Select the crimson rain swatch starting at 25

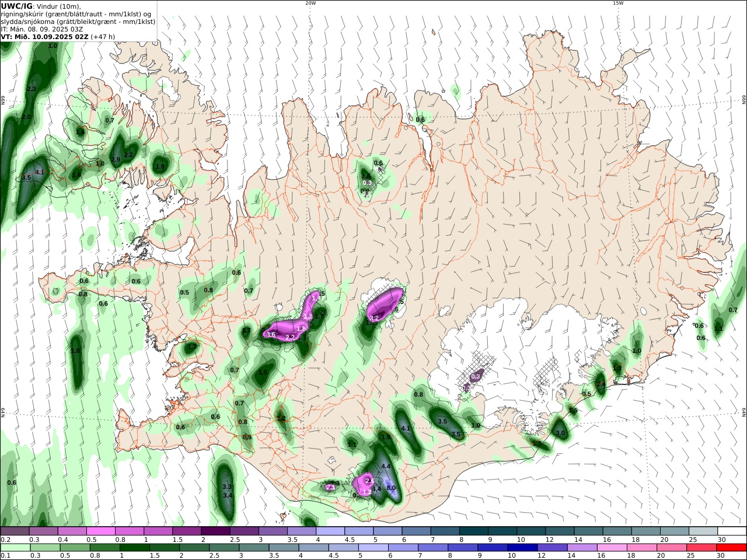[701, 548]
